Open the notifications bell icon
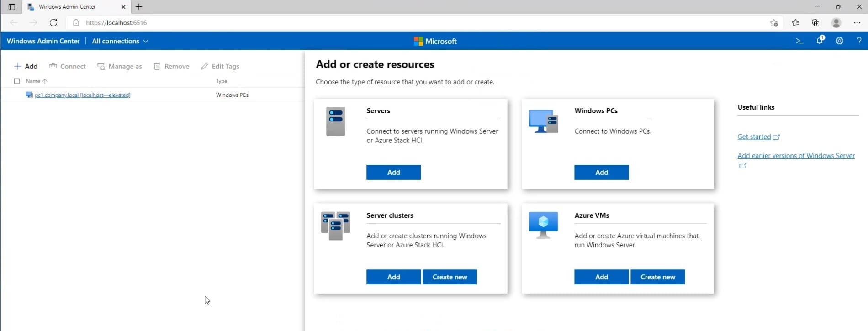Viewport: 868px width, 331px height. coord(820,40)
